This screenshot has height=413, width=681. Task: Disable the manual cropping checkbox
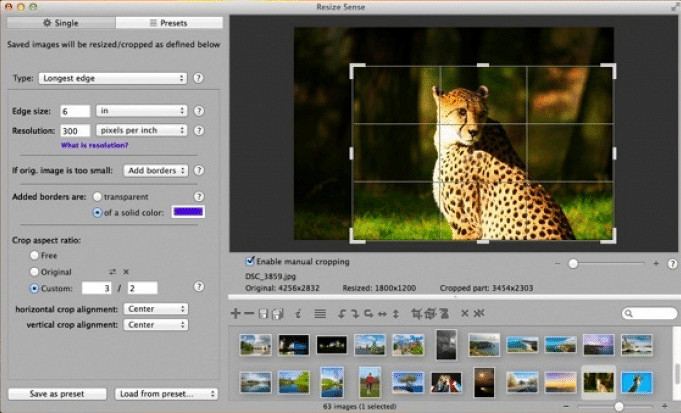pos(250,262)
